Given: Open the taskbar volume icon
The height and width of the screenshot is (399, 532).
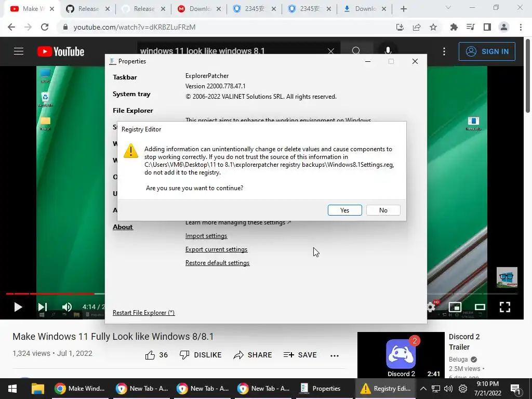Looking at the screenshot, I should 448,389.
